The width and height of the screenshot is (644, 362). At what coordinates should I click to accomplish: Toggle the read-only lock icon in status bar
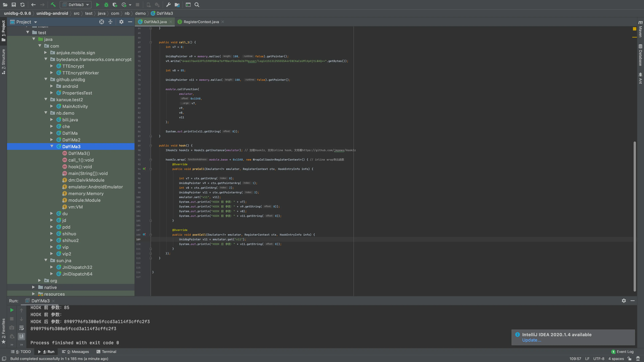[x=630, y=358]
